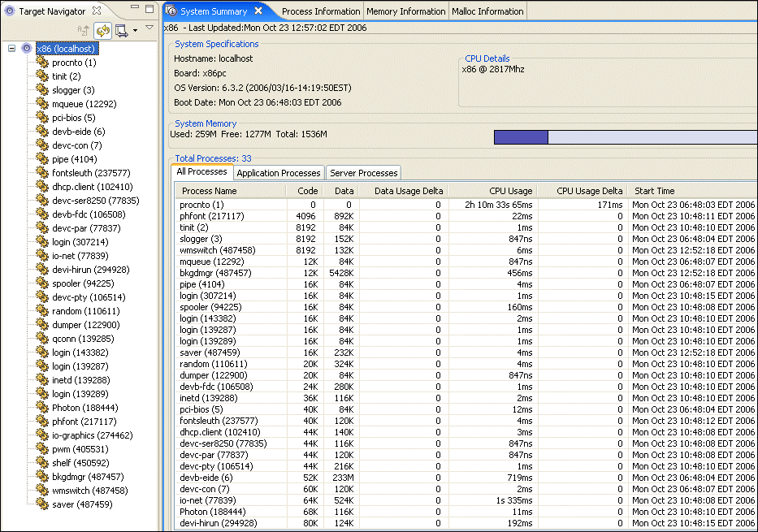Click the gear icon beside procnto (1)
Screen dimensions: 758x532
[x=42, y=63]
